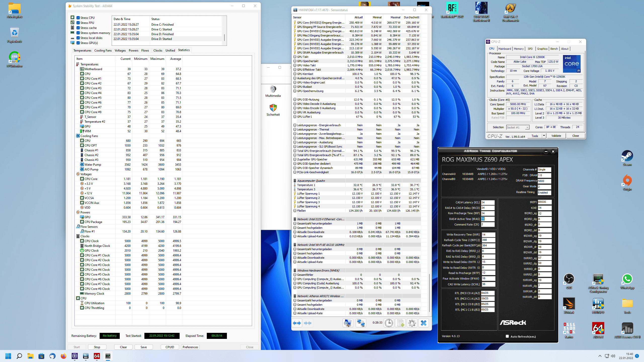The image size is (644, 362).
Task: Click HWiNFO log file add icon
Action: [x=401, y=323]
